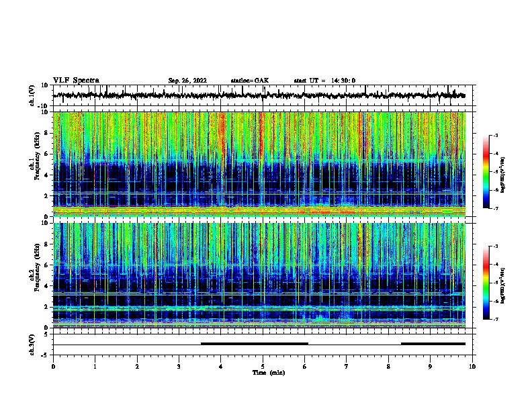532x411 pixels.
Task: Click the 'VLF Spectra' title text
Action: pos(76,81)
